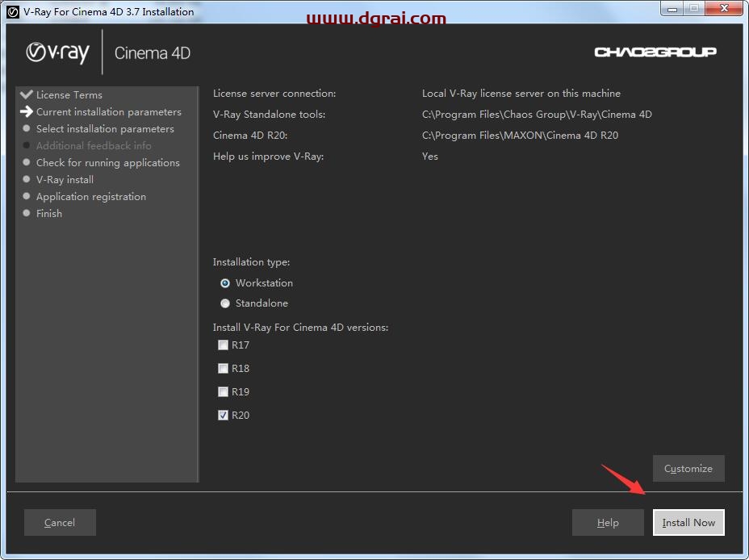
Task: Click the installer icon in title bar
Action: pos(12,11)
